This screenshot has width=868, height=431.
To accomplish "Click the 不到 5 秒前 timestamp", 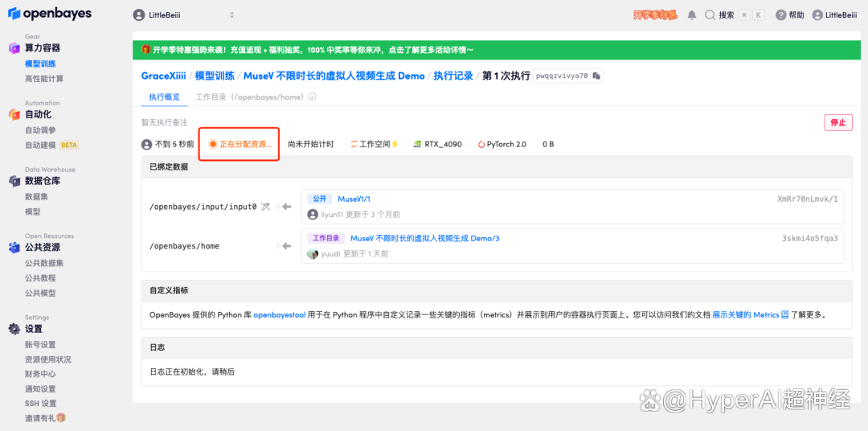I will click(x=174, y=144).
